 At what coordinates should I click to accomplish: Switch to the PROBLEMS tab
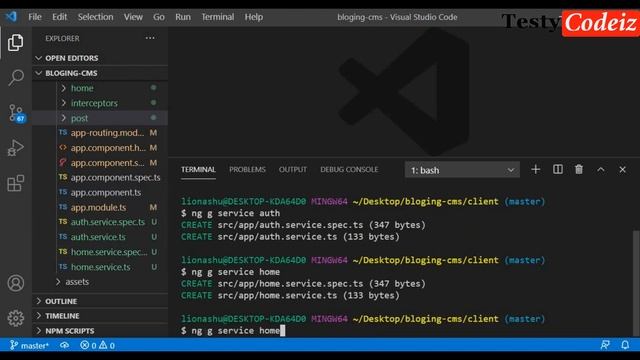[x=247, y=170]
